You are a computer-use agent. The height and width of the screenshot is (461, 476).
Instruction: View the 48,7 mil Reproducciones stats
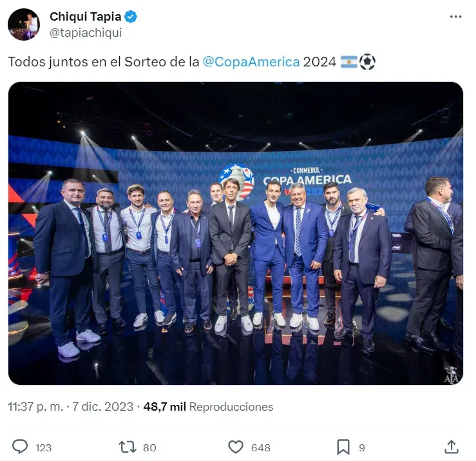click(208, 407)
